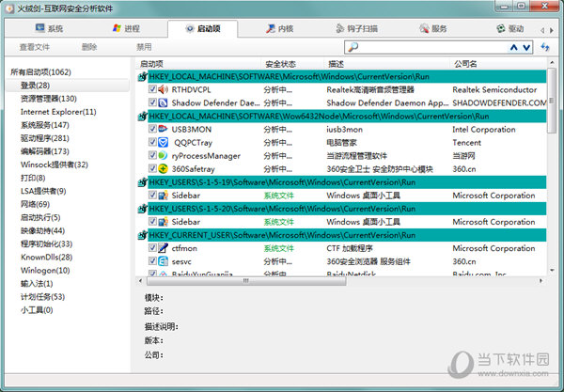Click the Realtek Semiconductor company cell
564x392 pixels.
tap(494, 89)
